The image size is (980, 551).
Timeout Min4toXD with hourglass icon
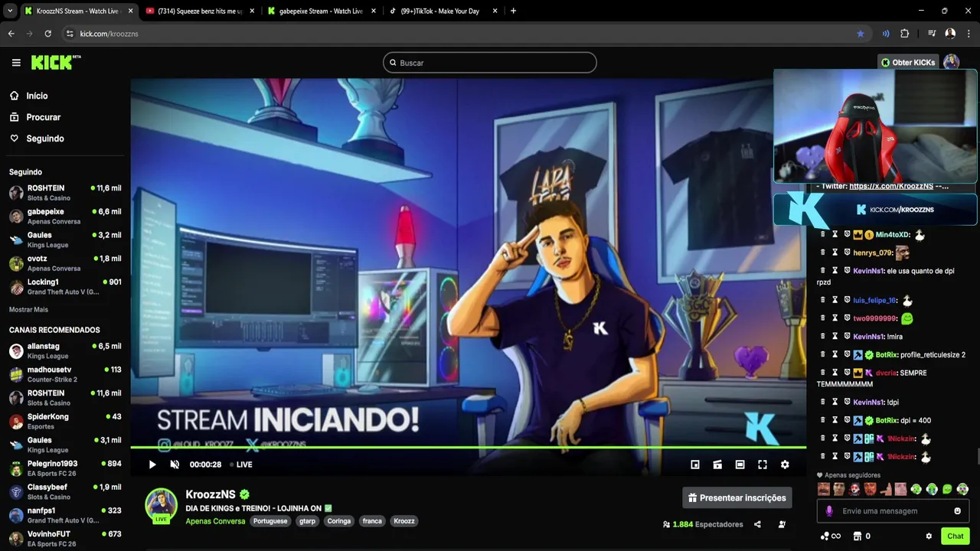[x=835, y=234]
